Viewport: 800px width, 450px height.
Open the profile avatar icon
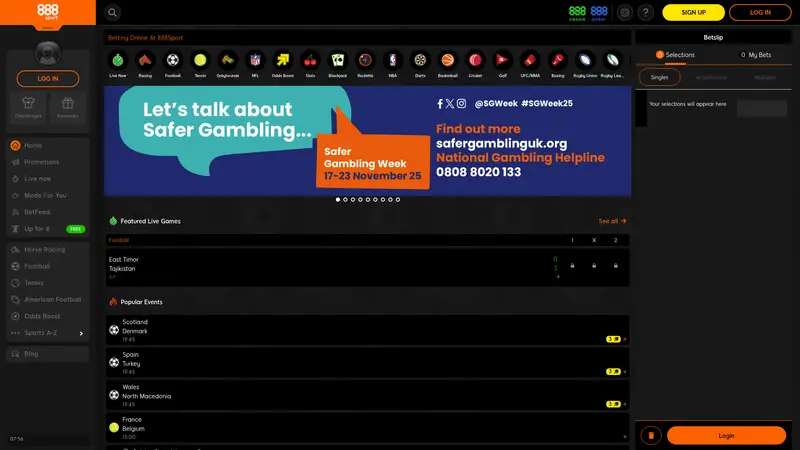(x=48, y=53)
